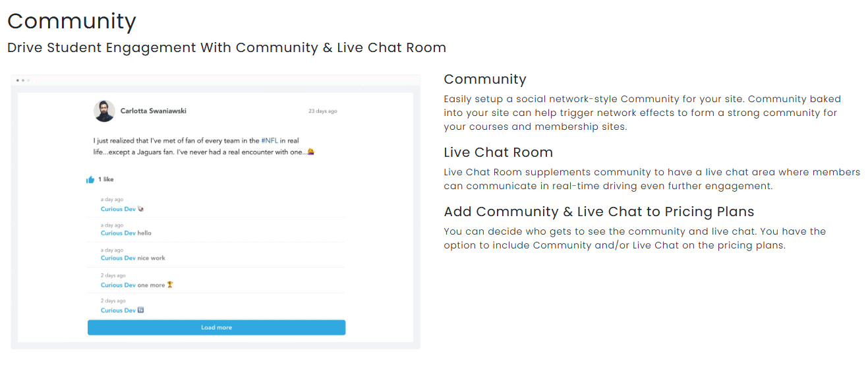The width and height of the screenshot is (868, 371).
Task: Click the '23 days ago' post timestamp
Action: click(322, 111)
